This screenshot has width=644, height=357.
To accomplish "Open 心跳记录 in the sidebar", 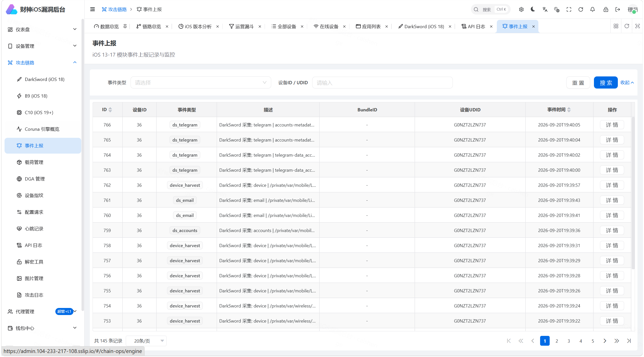I will 43,229.
